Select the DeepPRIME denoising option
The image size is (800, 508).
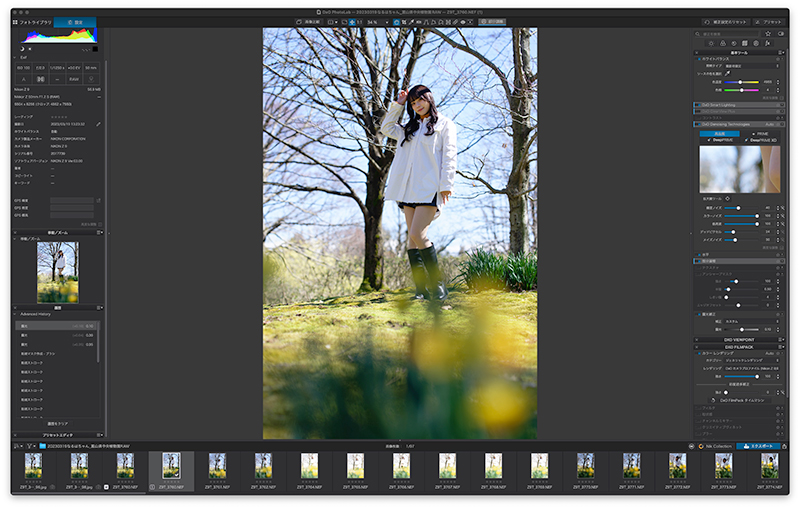720,140
